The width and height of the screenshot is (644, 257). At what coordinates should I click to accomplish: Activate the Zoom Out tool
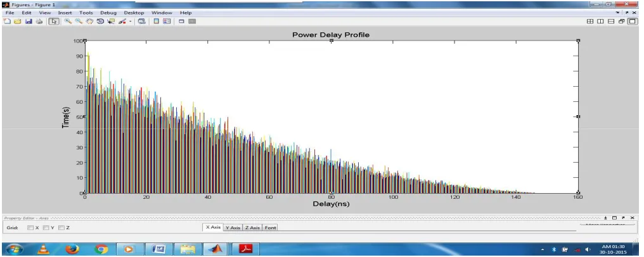tap(79, 22)
